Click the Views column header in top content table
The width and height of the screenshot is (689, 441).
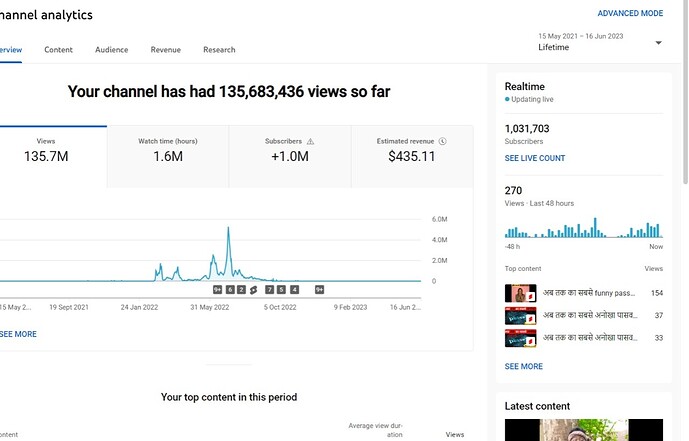click(455, 434)
